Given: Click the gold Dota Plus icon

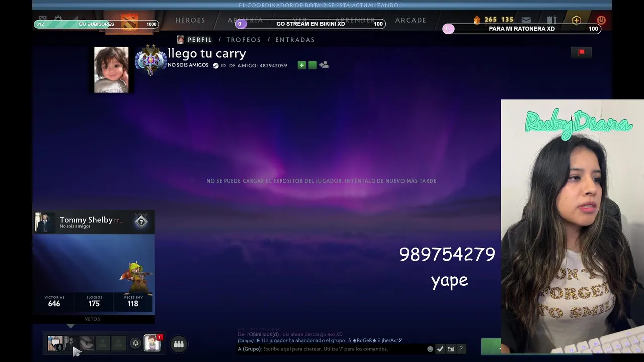Looking at the screenshot, I should (x=577, y=20).
